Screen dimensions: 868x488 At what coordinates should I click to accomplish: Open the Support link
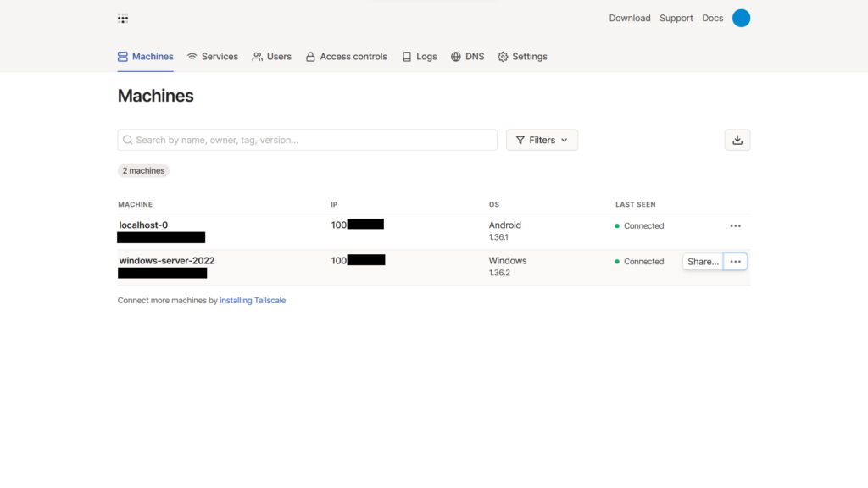676,18
